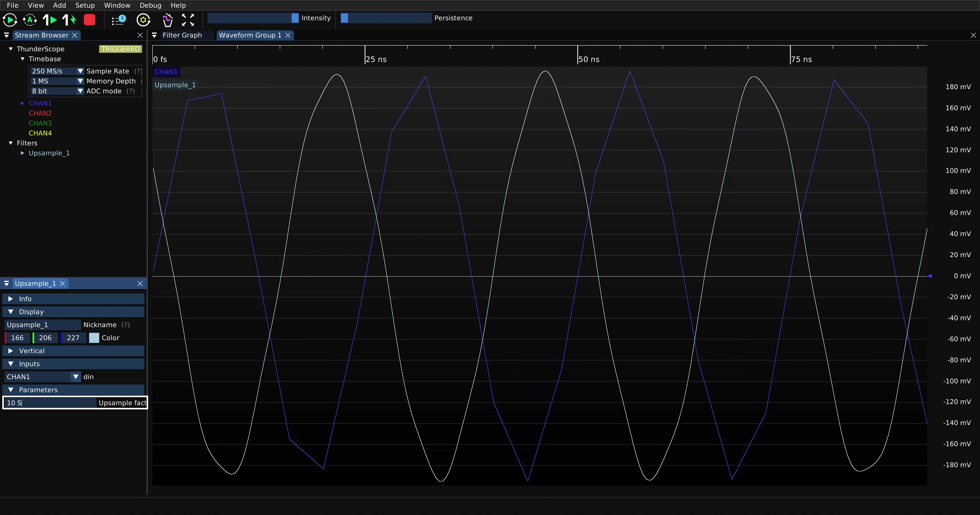This screenshot has height=515, width=980.
Task: Force the single trigger now icon
Action: tap(69, 20)
